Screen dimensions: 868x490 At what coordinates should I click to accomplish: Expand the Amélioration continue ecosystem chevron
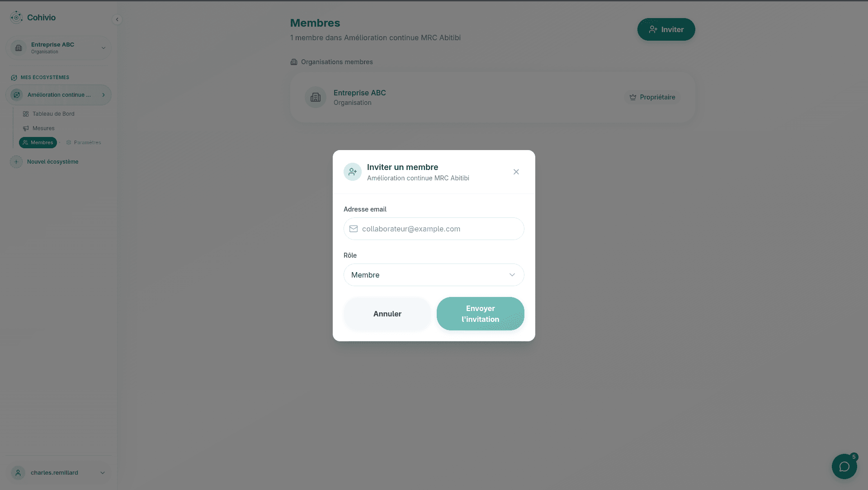104,95
